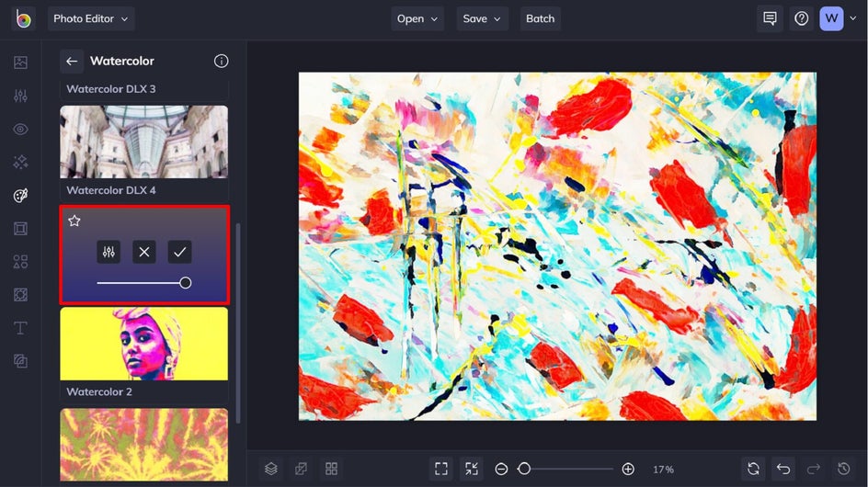868x487 pixels.
Task: Open the Textures sidebar icon
Action: pos(20,361)
